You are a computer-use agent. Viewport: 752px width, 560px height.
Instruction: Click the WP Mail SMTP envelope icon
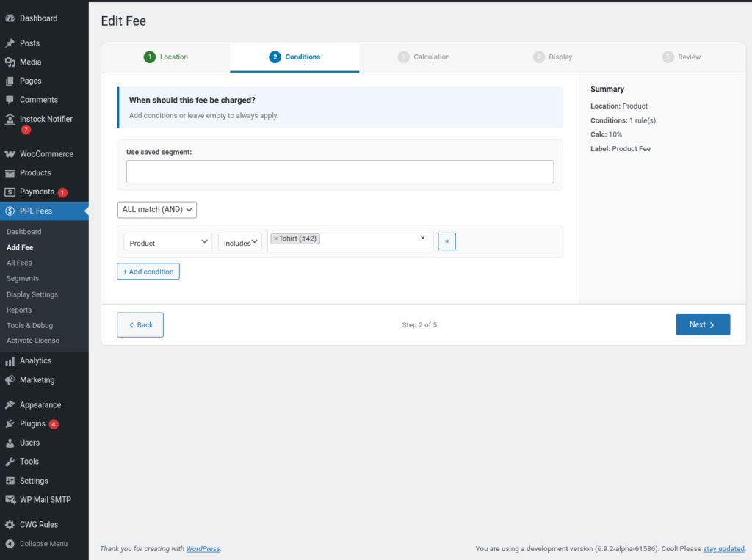tap(10, 500)
